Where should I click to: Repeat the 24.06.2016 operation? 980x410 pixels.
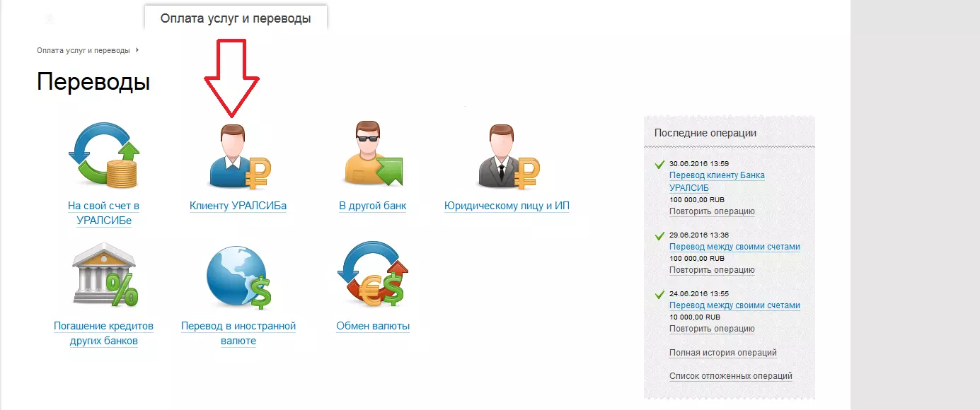[x=712, y=329]
